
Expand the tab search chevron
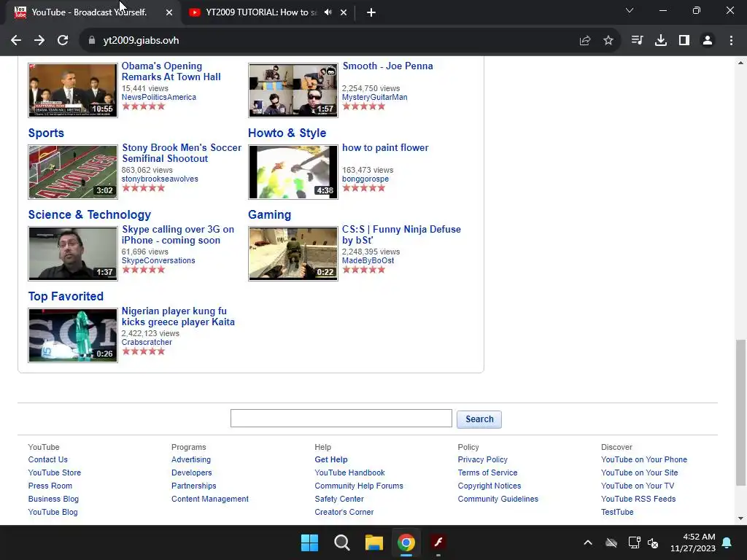tap(630, 10)
